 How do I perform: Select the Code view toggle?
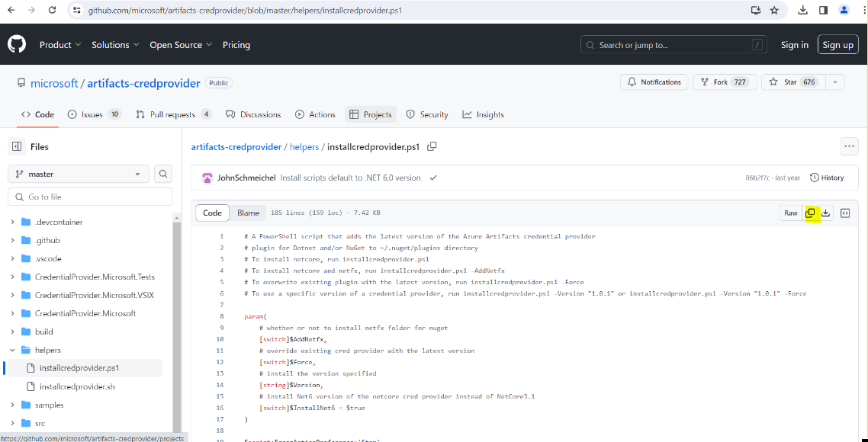[213, 213]
